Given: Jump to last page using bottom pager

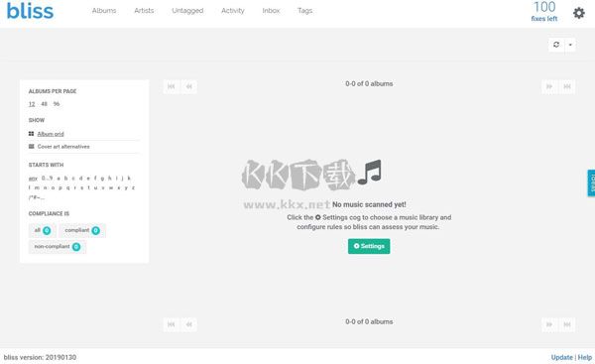Looking at the screenshot, I should coord(567,324).
